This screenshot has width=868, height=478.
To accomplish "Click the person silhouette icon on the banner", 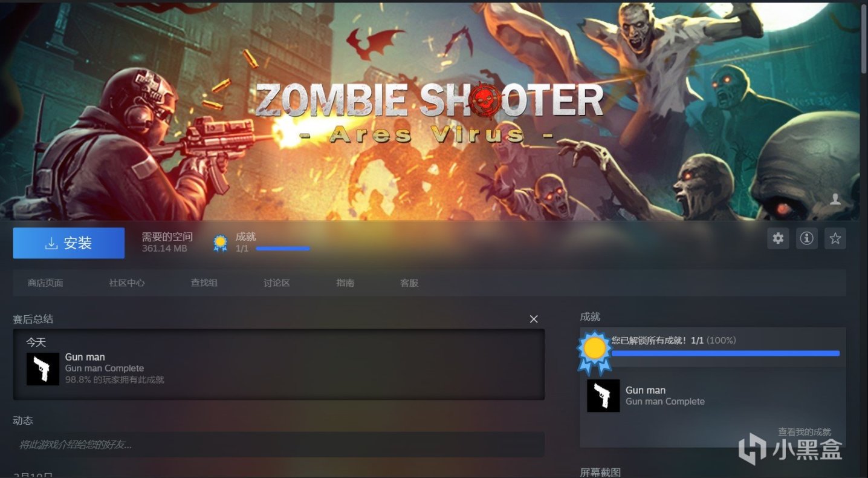I will [835, 200].
